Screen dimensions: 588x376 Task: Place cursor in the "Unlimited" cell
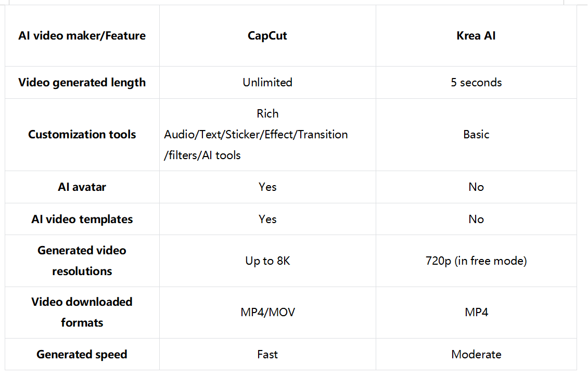pyautogui.click(x=267, y=83)
